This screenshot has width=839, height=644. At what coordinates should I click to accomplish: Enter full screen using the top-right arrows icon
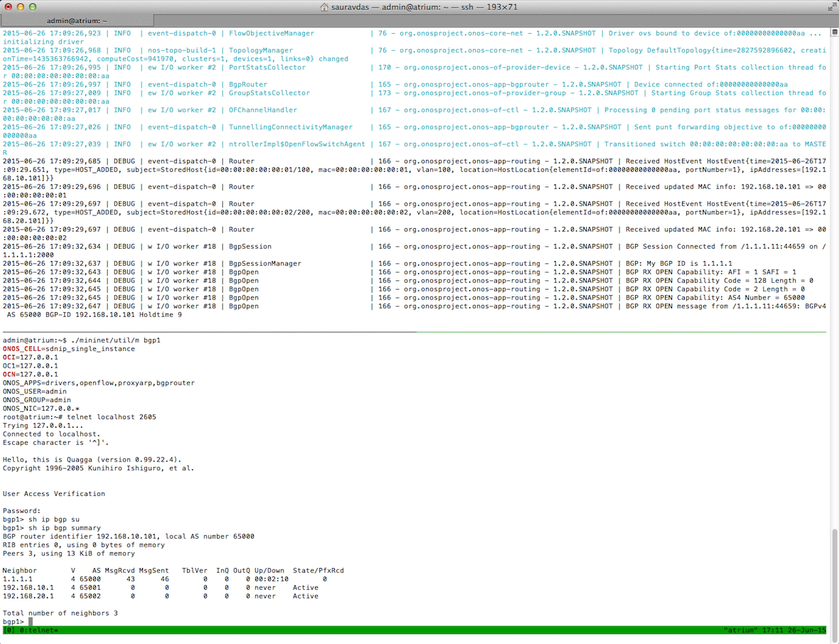832,7
